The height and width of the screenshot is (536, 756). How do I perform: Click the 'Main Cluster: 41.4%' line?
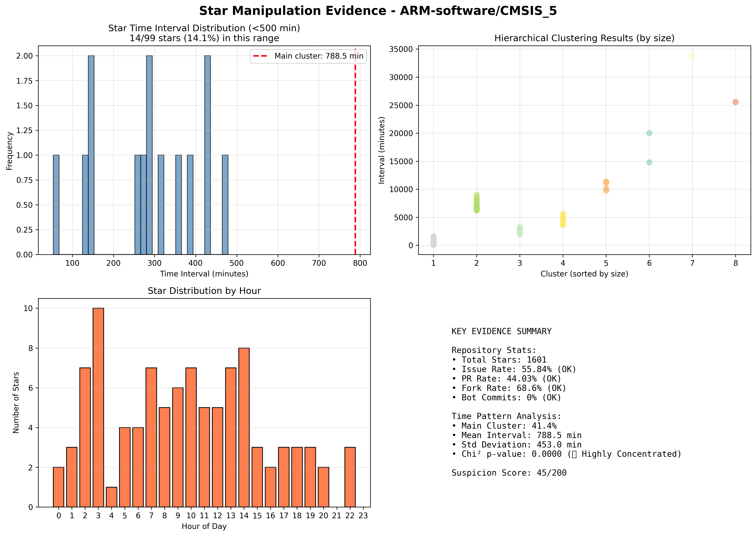tap(504, 426)
